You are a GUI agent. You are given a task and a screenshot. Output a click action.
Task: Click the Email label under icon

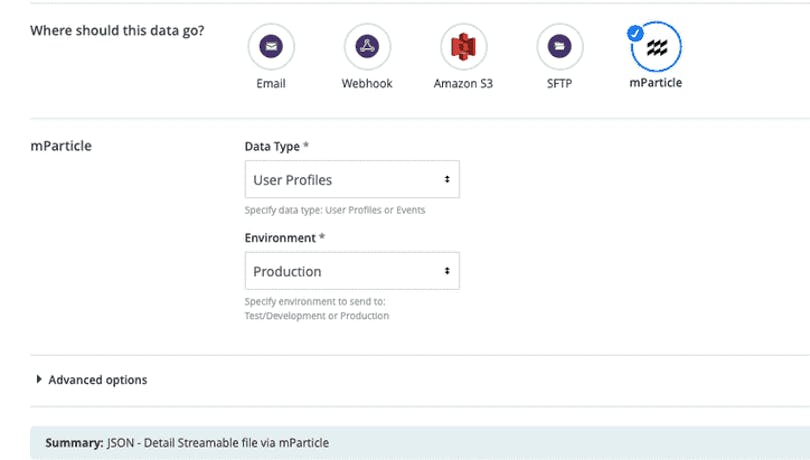[x=271, y=83]
